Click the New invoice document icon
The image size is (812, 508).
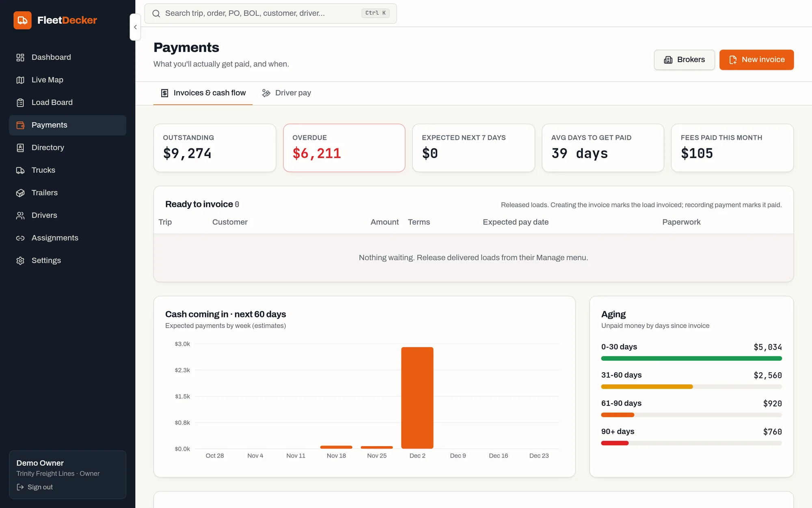pyautogui.click(x=733, y=60)
